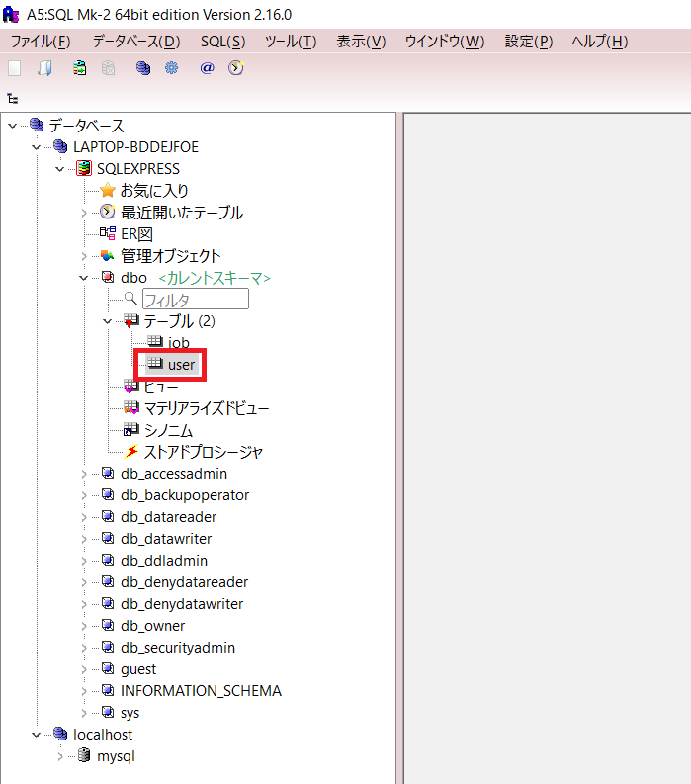Viewport: 691px width, 784px height.
Task: Click the ビュー tree item
Action: point(161,387)
